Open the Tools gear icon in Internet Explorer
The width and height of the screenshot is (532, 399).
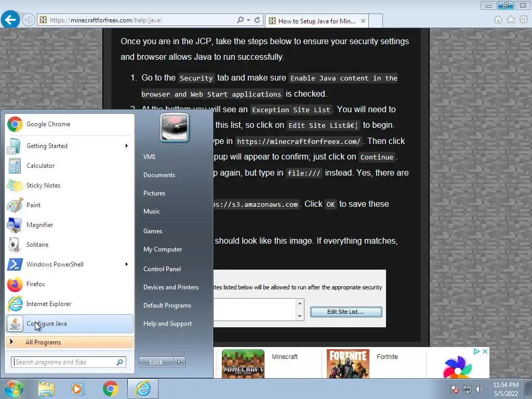click(x=524, y=20)
